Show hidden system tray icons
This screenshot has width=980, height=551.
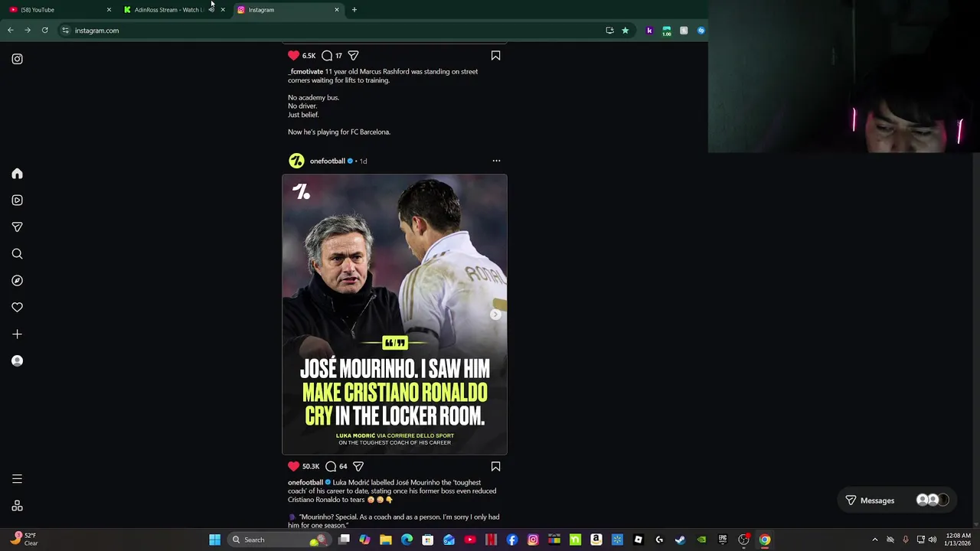(x=875, y=540)
